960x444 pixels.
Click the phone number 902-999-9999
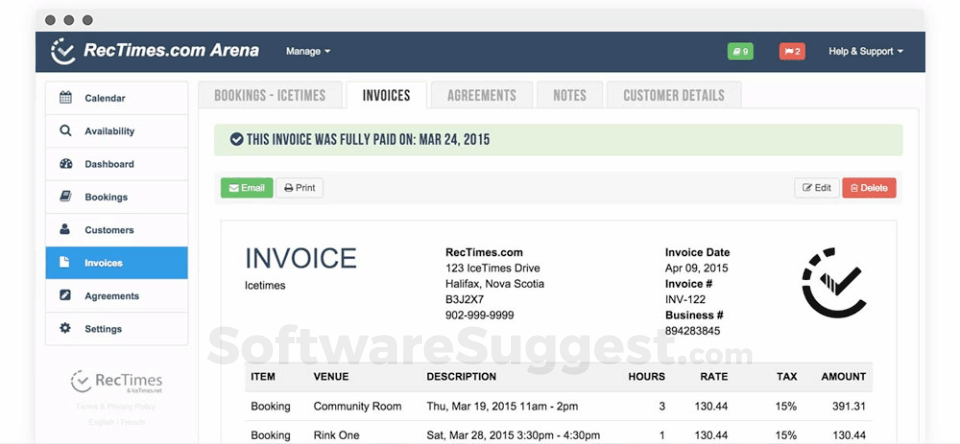tap(479, 315)
